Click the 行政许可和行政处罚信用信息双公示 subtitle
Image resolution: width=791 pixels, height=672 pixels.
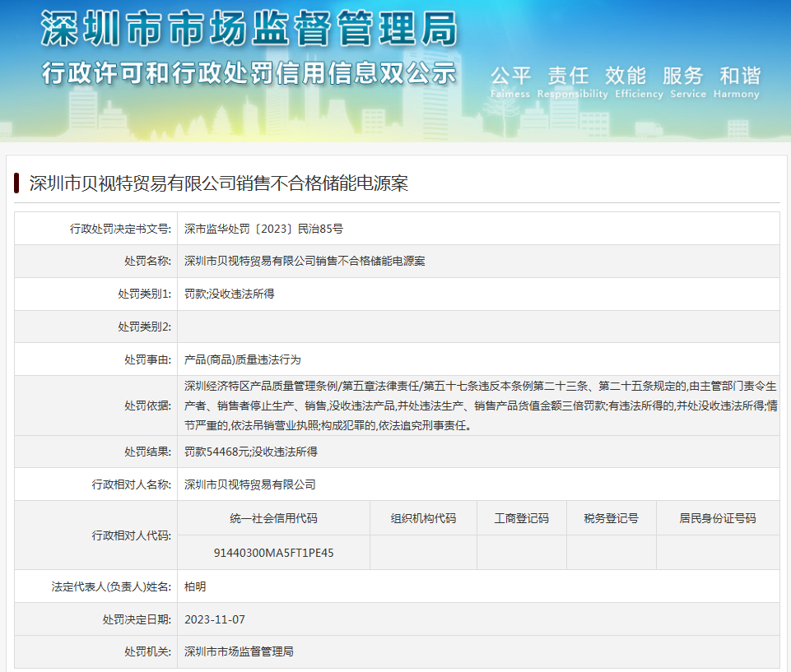(x=249, y=73)
